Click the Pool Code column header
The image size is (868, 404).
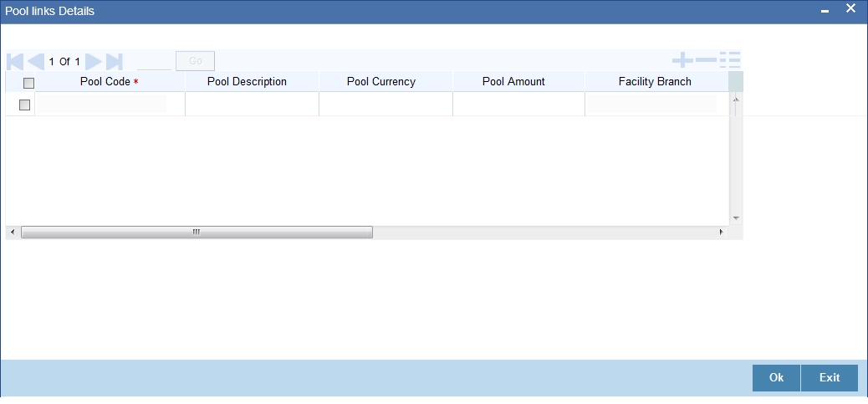[110, 82]
